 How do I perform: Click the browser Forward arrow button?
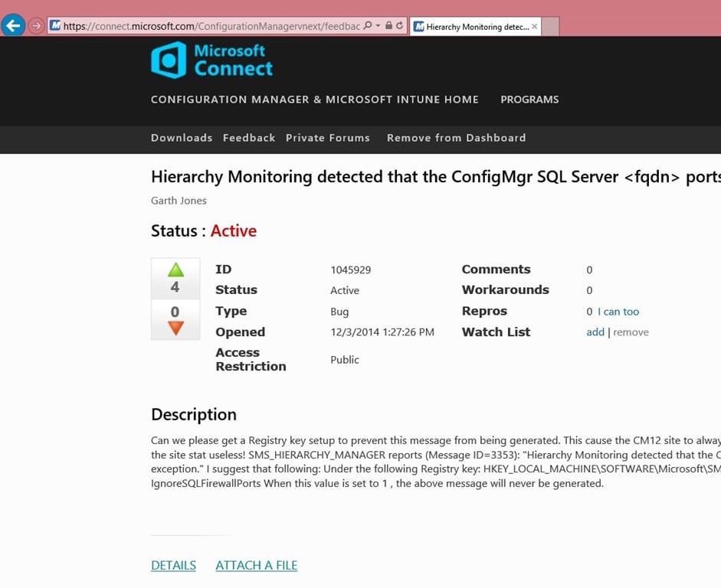(36, 26)
